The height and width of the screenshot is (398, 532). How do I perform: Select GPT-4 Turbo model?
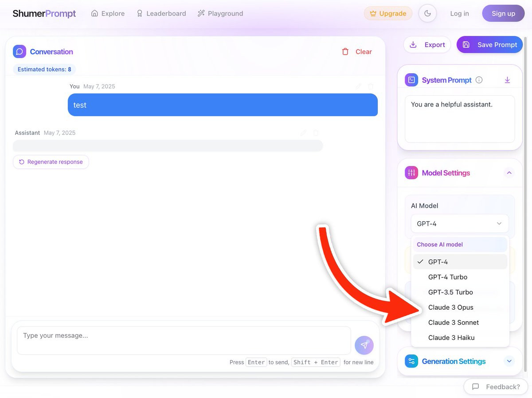point(460,277)
